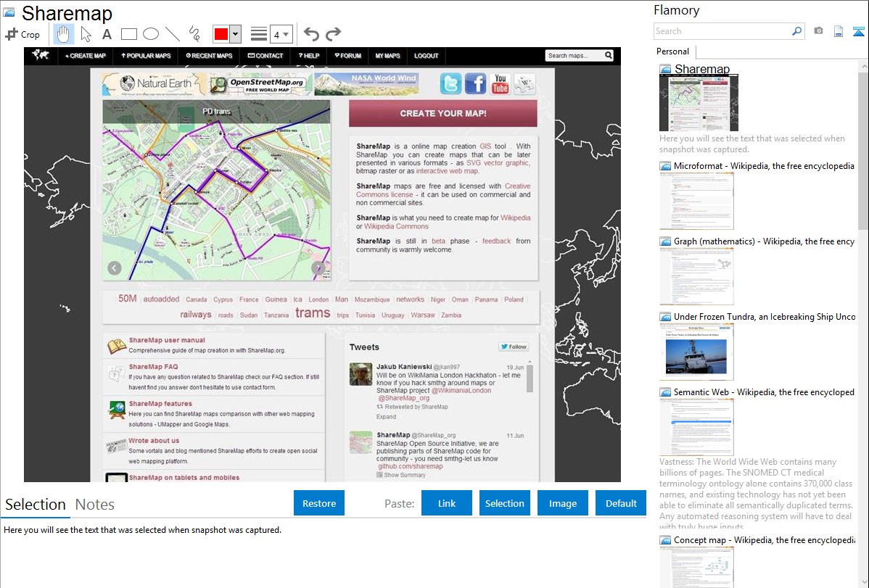Click the magnifier icon in search box
This screenshot has width=869, height=588.
point(796,31)
